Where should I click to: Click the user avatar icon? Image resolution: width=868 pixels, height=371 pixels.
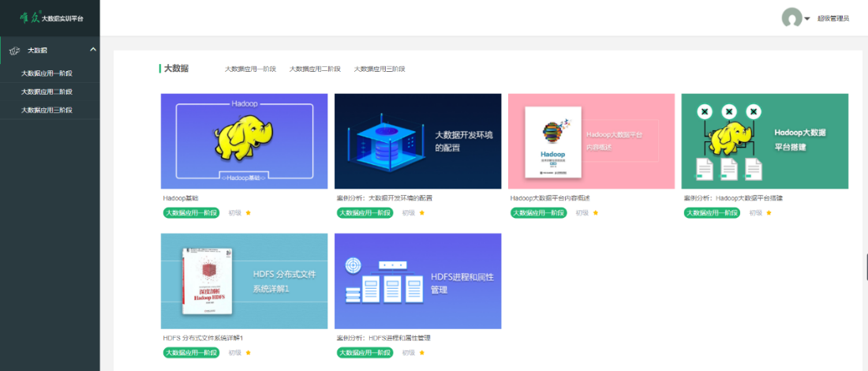pos(791,17)
